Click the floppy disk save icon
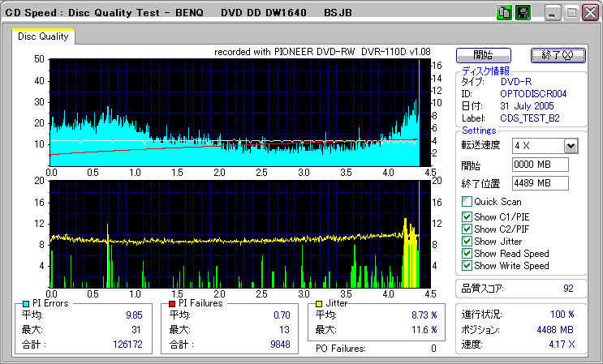 click(x=523, y=12)
